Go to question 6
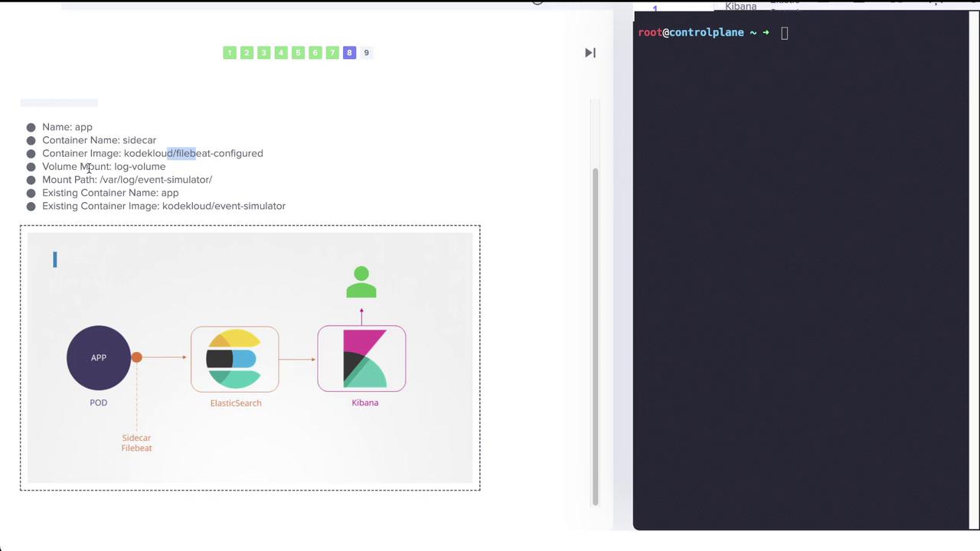 315,53
